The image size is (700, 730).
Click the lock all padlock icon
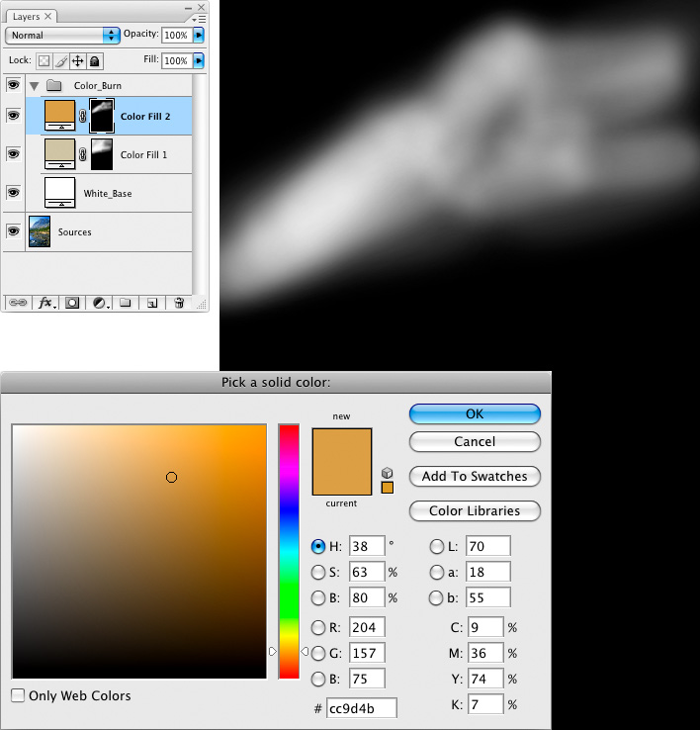click(x=94, y=61)
